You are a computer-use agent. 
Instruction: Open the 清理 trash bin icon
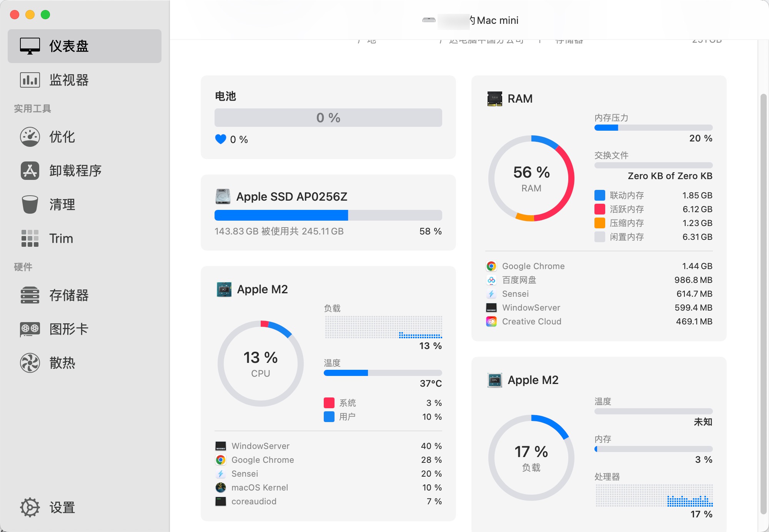pos(30,204)
